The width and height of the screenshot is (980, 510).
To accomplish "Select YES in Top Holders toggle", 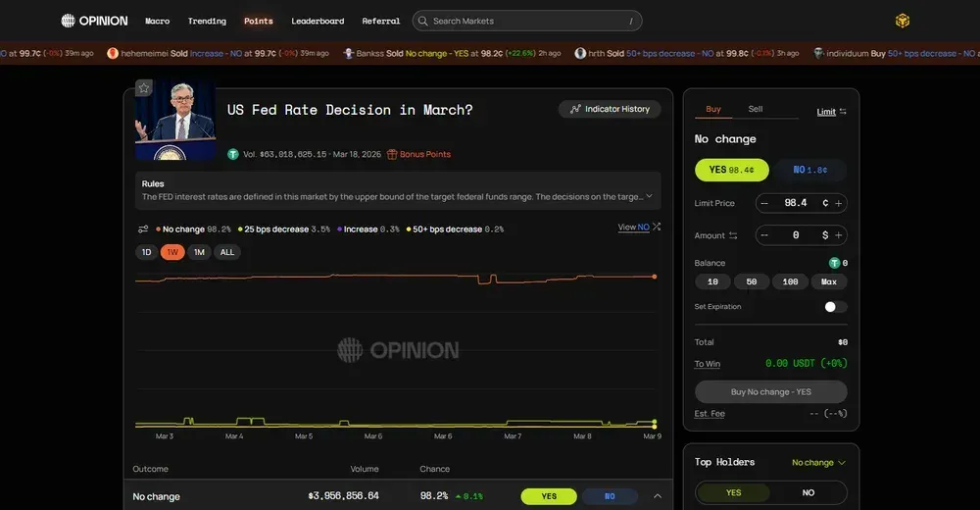I will pos(733,492).
